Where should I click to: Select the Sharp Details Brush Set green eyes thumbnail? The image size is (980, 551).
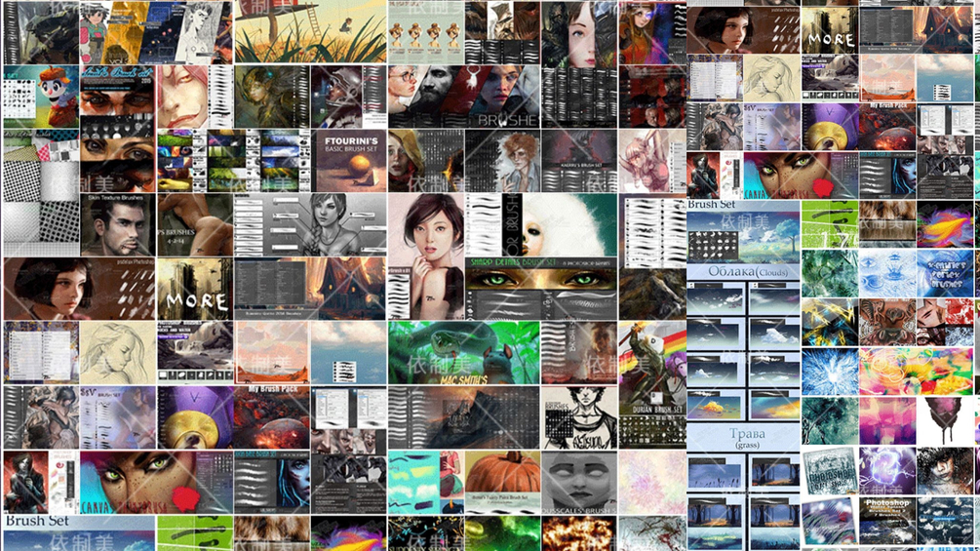[541, 289]
